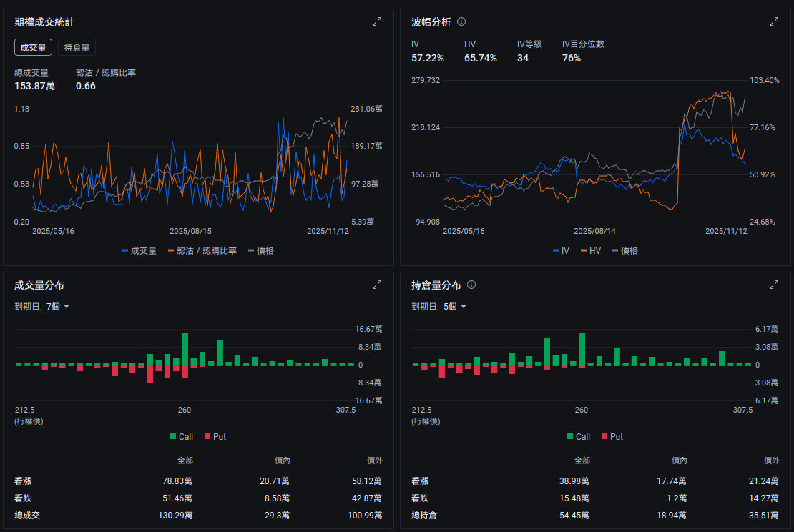Click 看漲 全部 value 78.83萬
This screenshot has height=532, width=794.
tap(177, 481)
